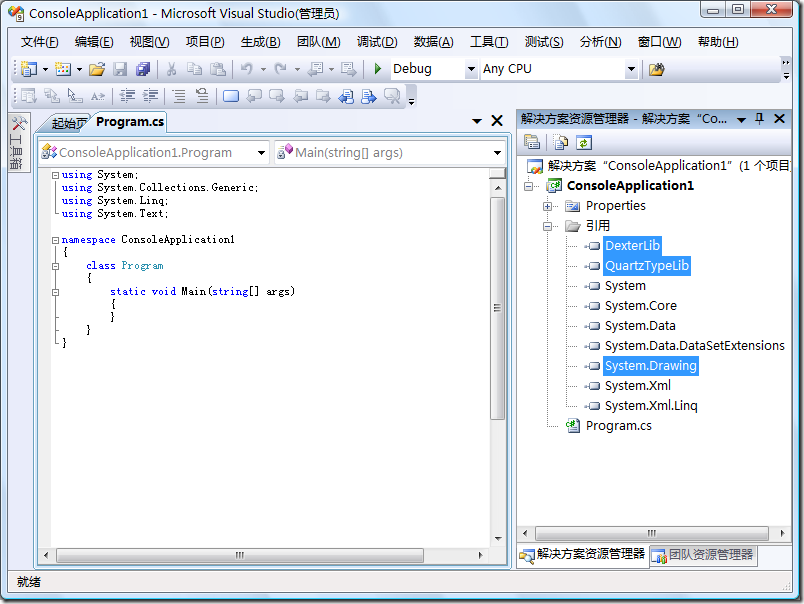Click the Cut scissors icon

(171, 69)
